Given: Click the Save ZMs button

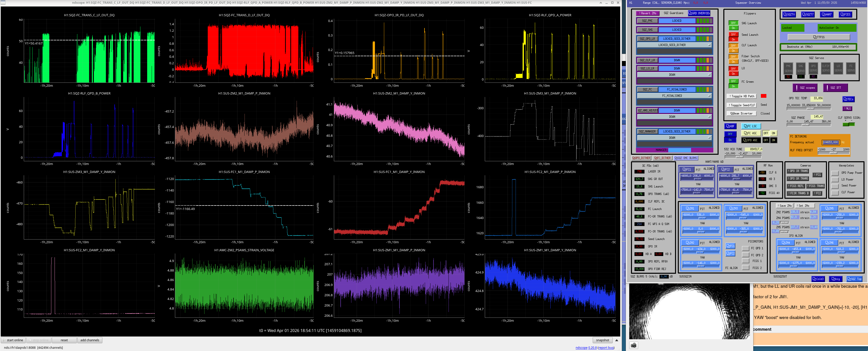Looking at the screenshot, I should [x=784, y=205].
